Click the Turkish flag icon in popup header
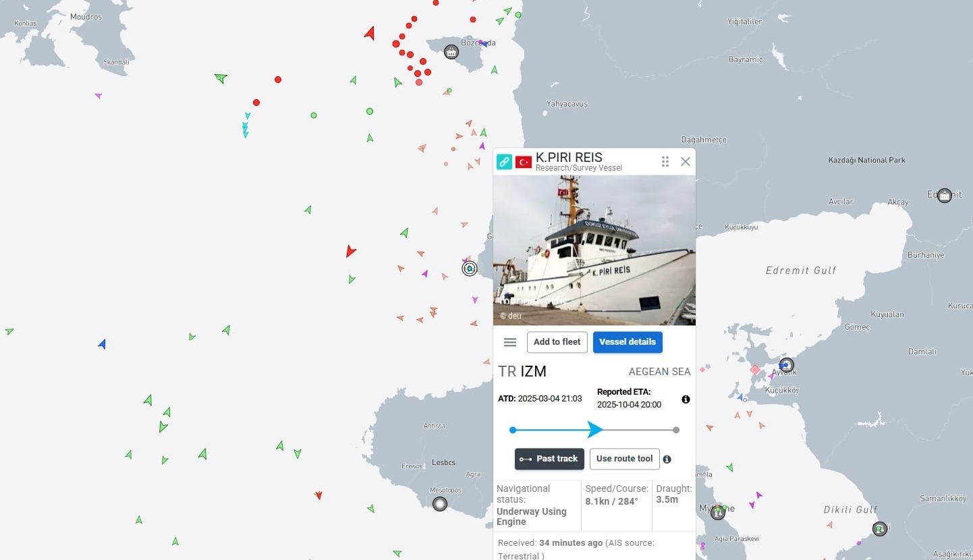 [524, 162]
